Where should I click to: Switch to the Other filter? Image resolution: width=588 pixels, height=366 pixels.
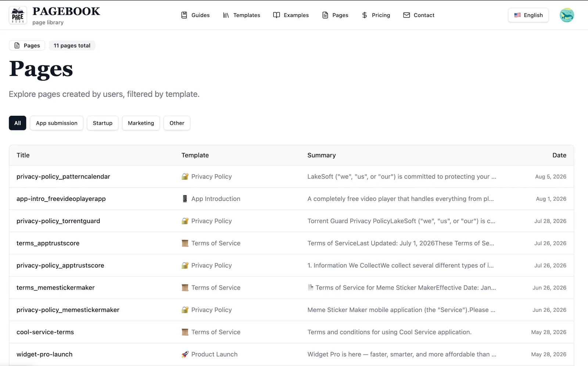(177, 123)
